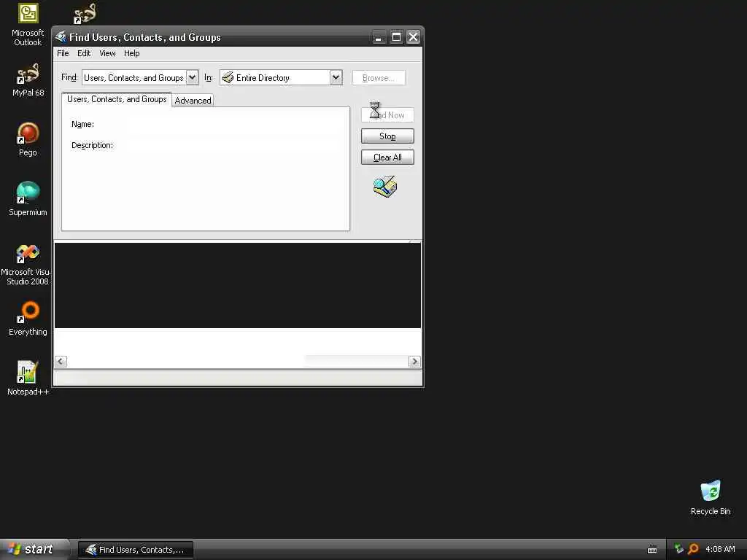Open Microsoft Outlook desktop icon
This screenshot has width=747, height=560.
pos(28,25)
